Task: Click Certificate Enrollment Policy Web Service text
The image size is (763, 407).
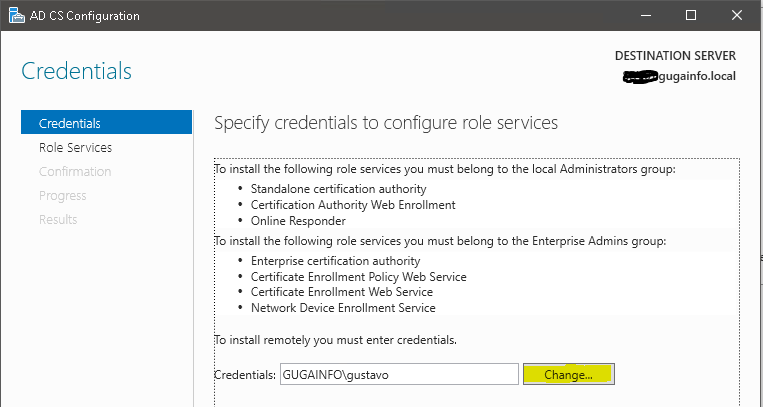Action: pos(358,277)
